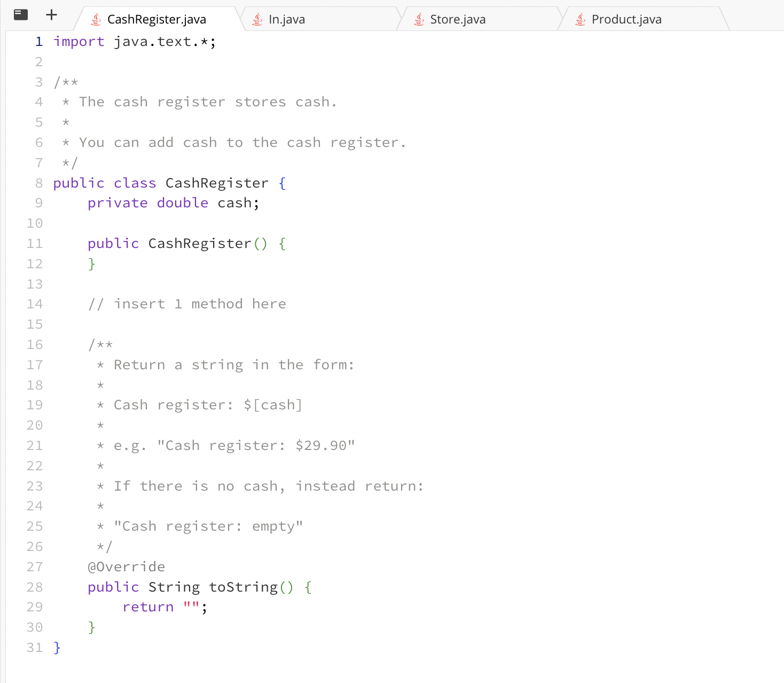Screen dimensions: 784x683
Task: Click the Java icon on CashRegister.java tab
Action: pyautogui.click(x=96, y=18)
